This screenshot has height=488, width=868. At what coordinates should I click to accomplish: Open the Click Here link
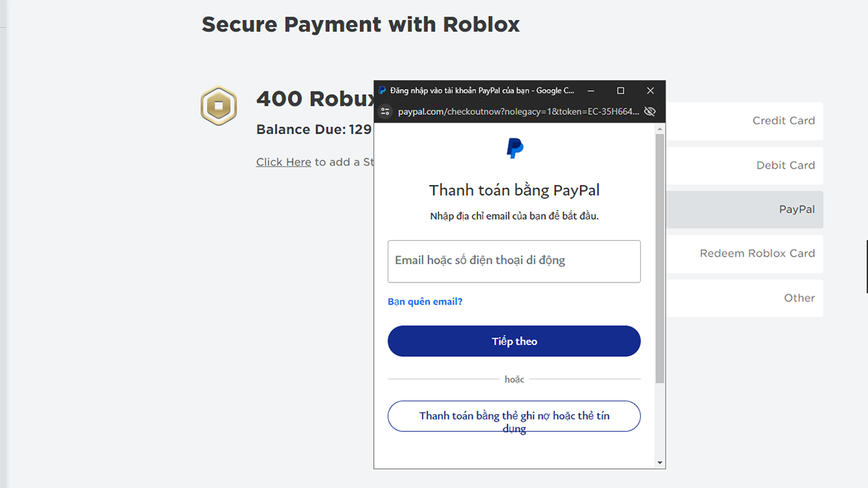283,161
